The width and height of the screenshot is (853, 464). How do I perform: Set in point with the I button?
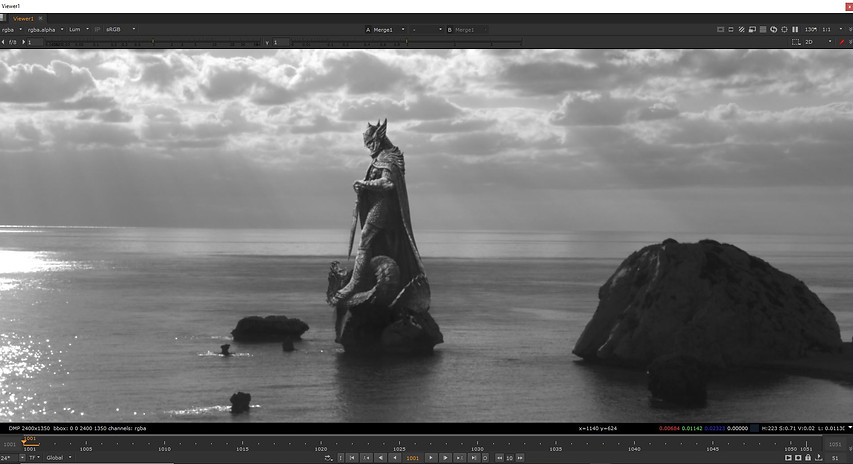click(x=341, y=458)
